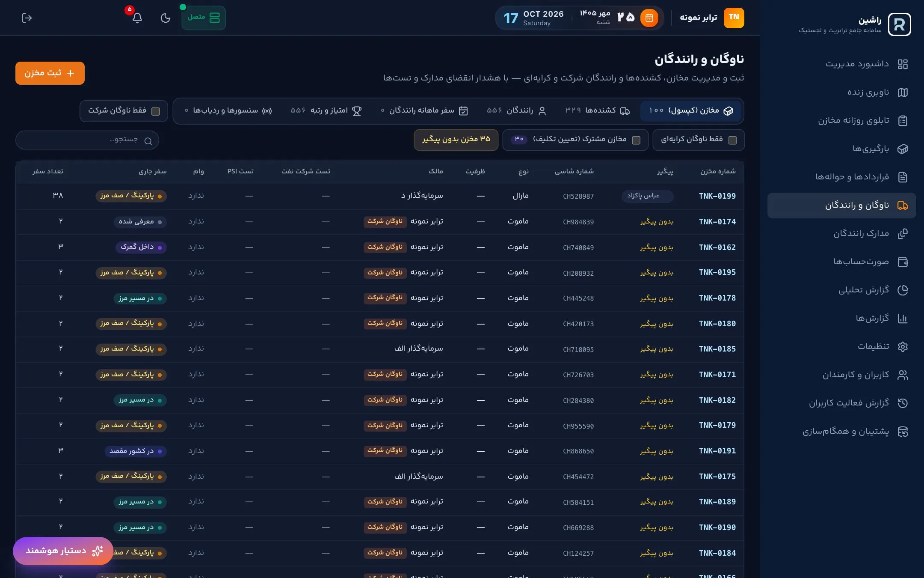Check مخازن مشترک (تعیین تکلیف) checkbox
The height and width of the screenshot is (578, 924).
coord(636,140)
